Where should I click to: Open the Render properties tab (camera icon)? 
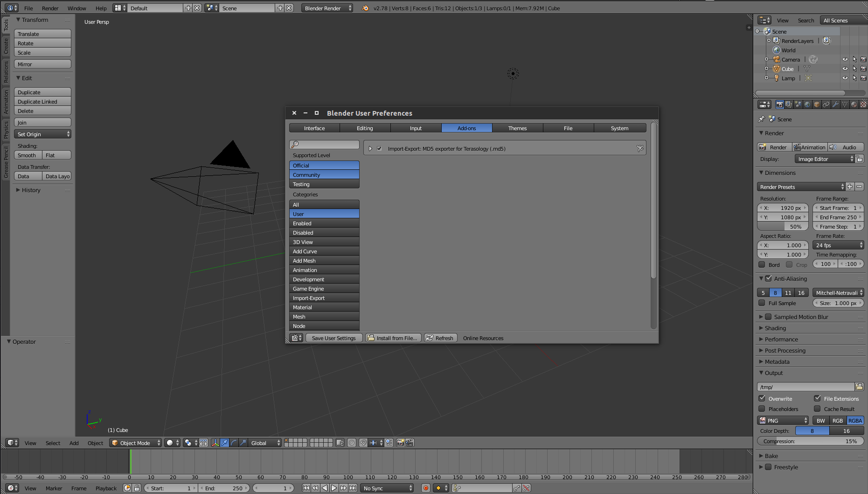pos(779,104)
